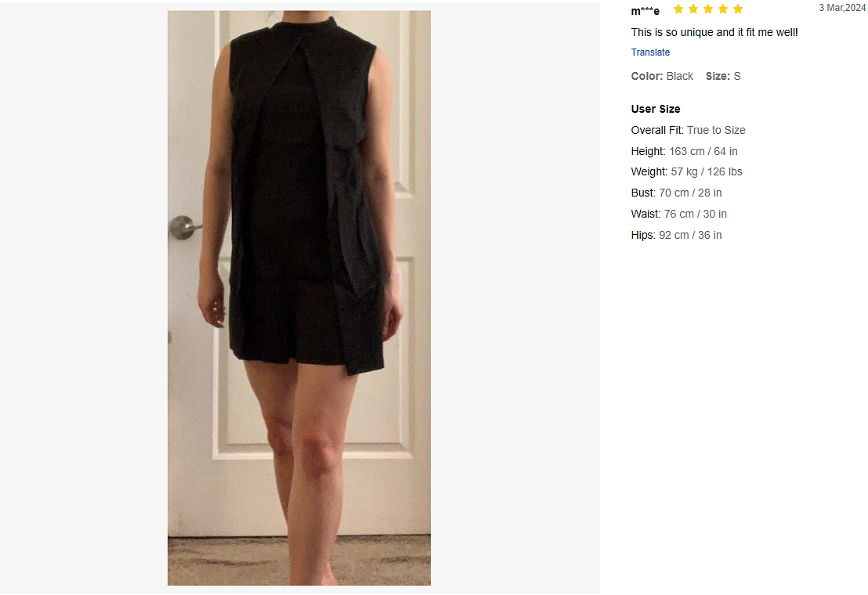Click the Hips 92 cm entry

[x=677, y=235]
